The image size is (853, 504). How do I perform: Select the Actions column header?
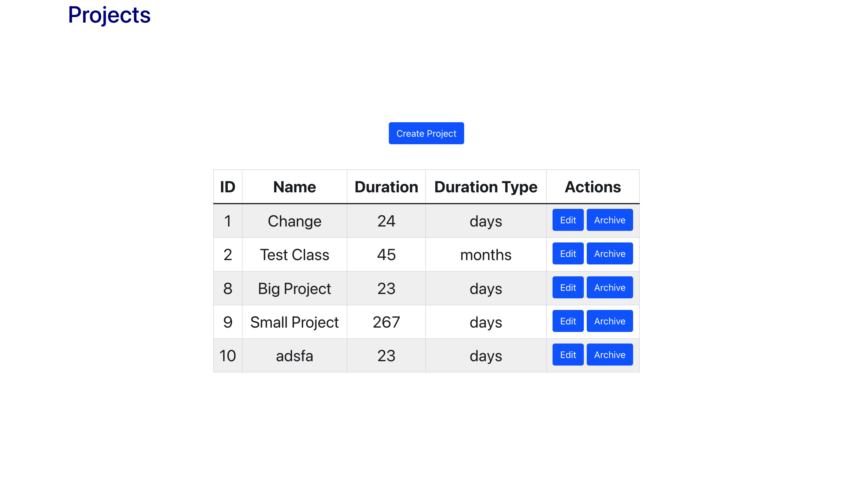[x=593, y=187]
